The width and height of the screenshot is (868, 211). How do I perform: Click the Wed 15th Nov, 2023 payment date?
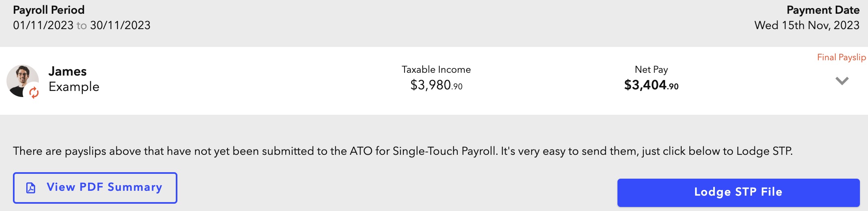[807, 25]
